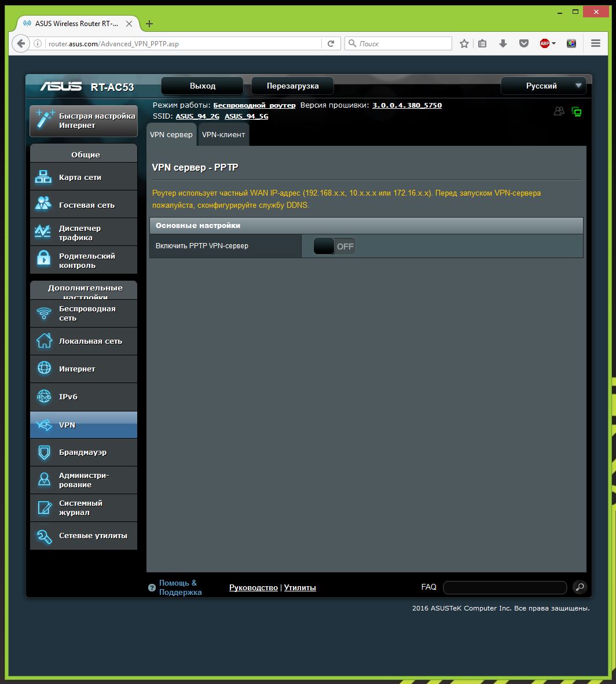Open Системный журнал in the sidebar

(83, 508)
